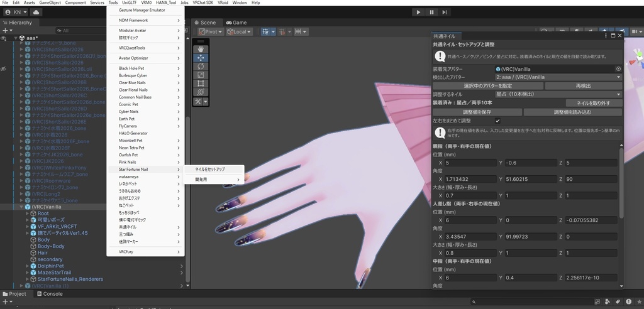The image size is (644, 309).
Task: Expand the DolphinPet object
Action: [28, 266]
